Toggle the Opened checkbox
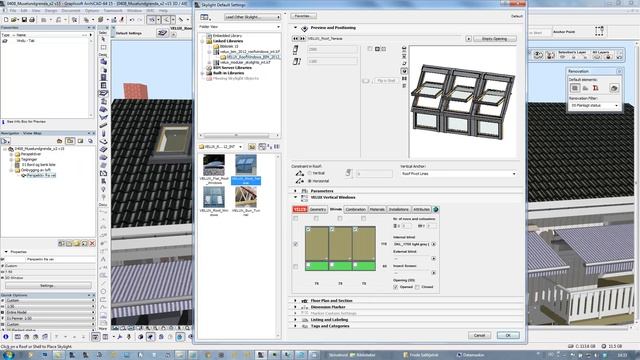Screen dimensions: 640x360 (x=395, y=287)
